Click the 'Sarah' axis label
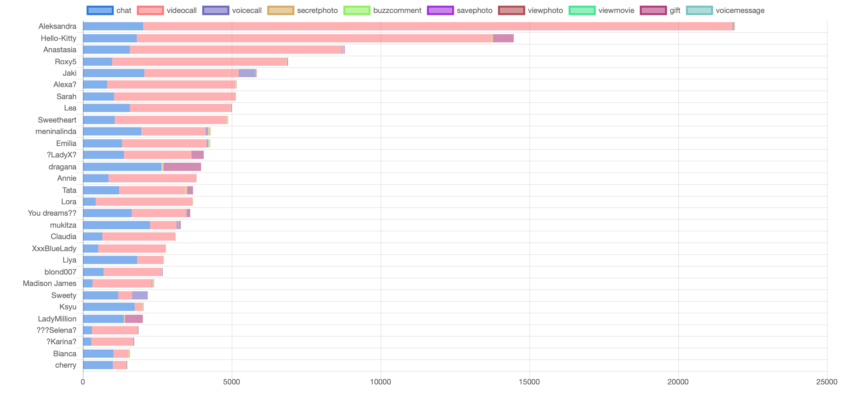Image resolution: width=868 pixels, height=399 pixels. 67,97
